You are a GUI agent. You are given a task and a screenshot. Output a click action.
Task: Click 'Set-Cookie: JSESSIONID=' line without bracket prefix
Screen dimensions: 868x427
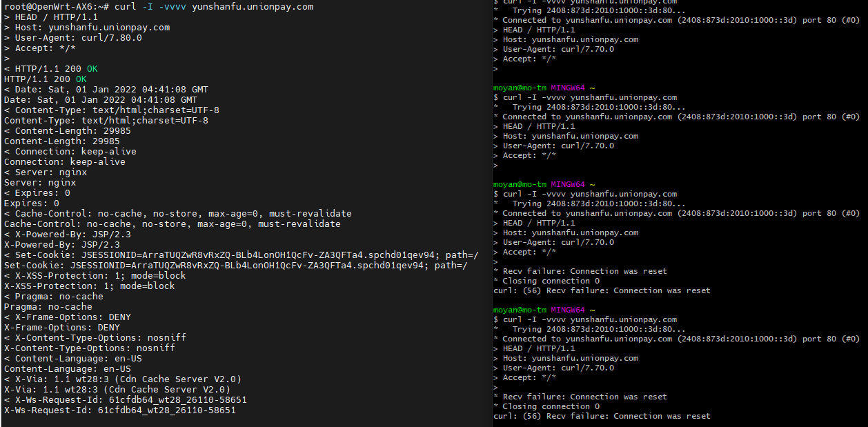pyautogui.click(x=235, y=266)
